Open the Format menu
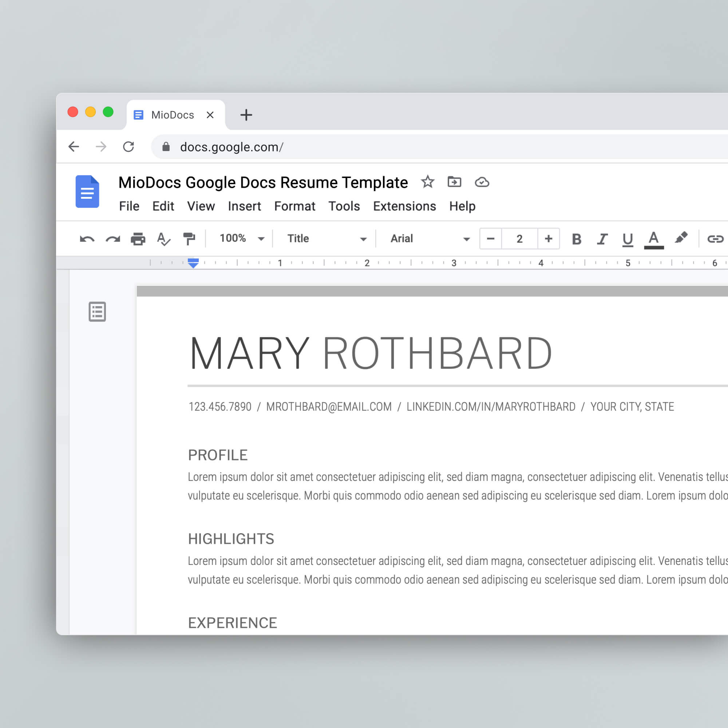The height and width of the screenshot is (728, 728). point(294,206)
